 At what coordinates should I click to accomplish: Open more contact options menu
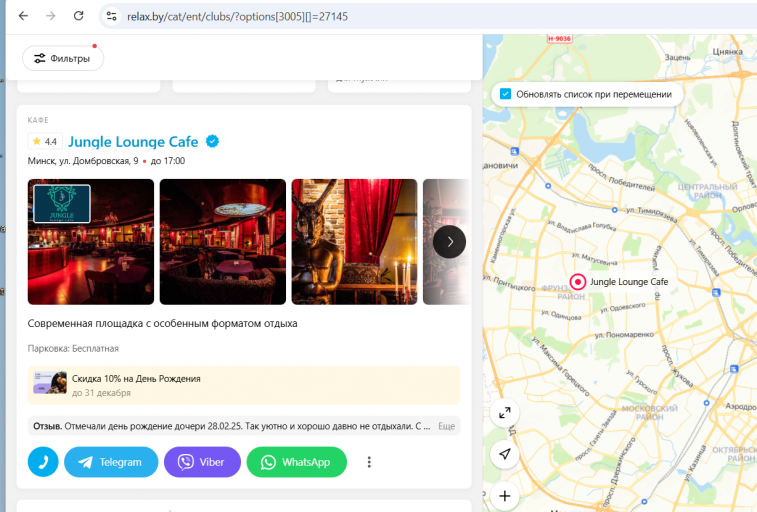(x=369, y=462)
